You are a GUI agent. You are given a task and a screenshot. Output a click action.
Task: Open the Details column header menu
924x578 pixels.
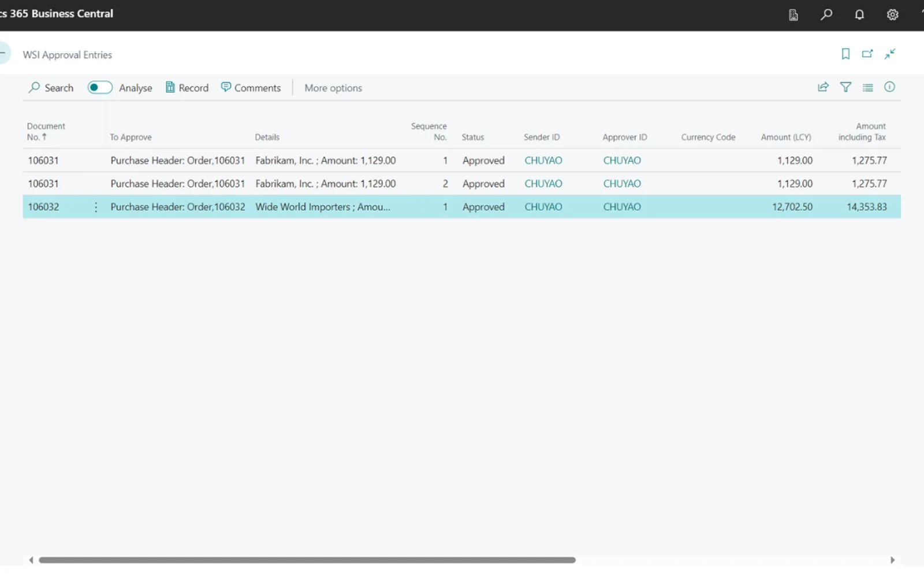click(267, 138)
